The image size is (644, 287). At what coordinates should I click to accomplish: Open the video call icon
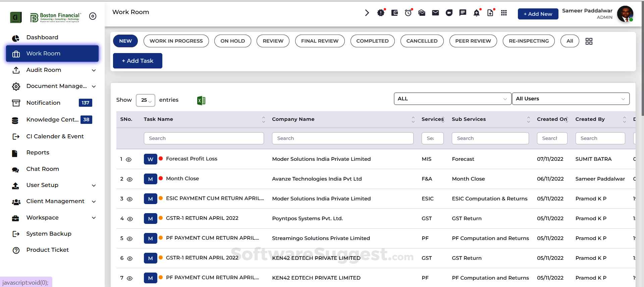pyautogui.click(x=449, y=13)
